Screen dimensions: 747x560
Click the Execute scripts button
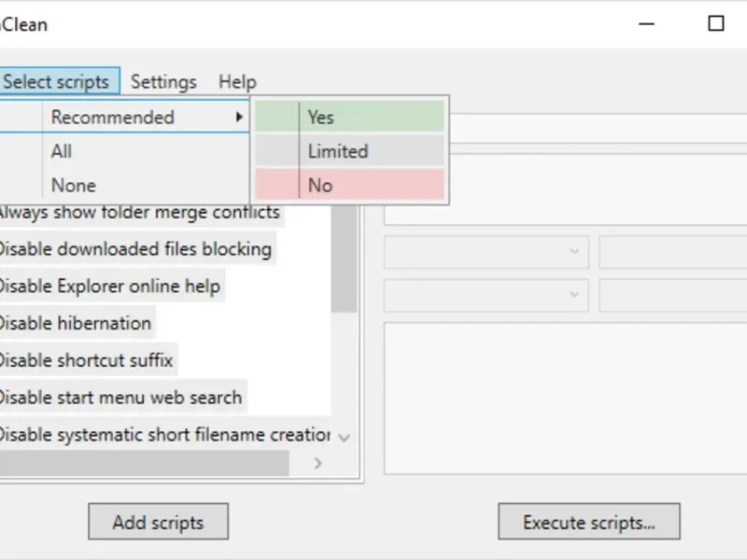588,522
